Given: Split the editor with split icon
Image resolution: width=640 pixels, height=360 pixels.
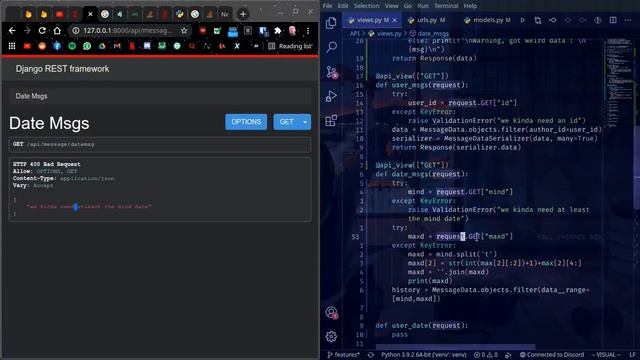Looking at the screenshot, I should tap(613, 20).
